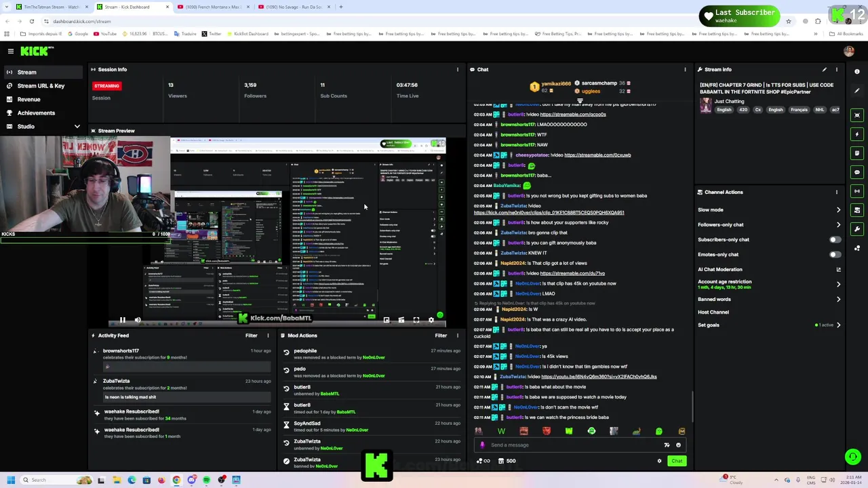Open stream preview settings gear
The height and width of the screenshot is (488, 868).
point(431,320)
